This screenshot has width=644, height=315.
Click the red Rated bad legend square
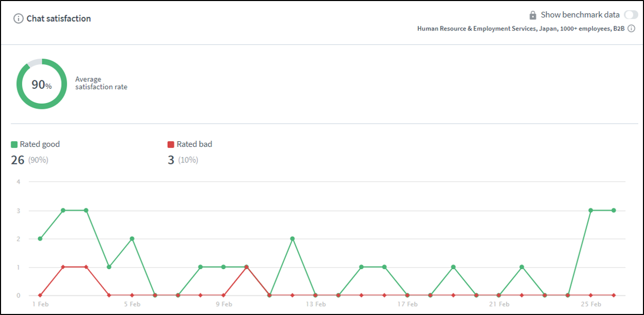(x=171, y=144)
